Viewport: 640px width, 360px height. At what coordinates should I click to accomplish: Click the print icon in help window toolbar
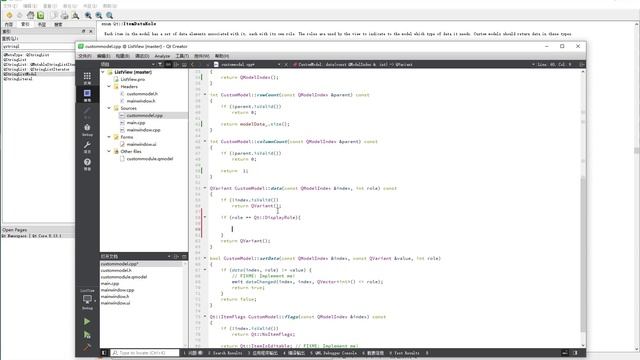coord(64,15)
